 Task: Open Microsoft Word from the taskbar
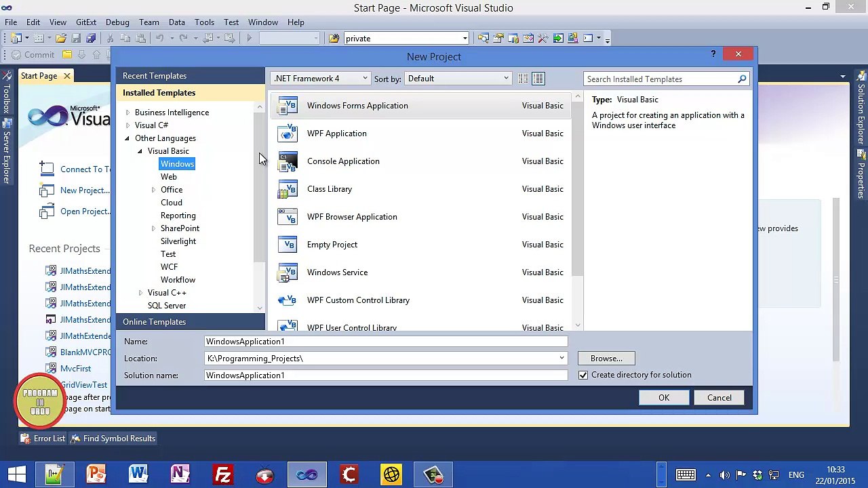[x=138, y=474]
